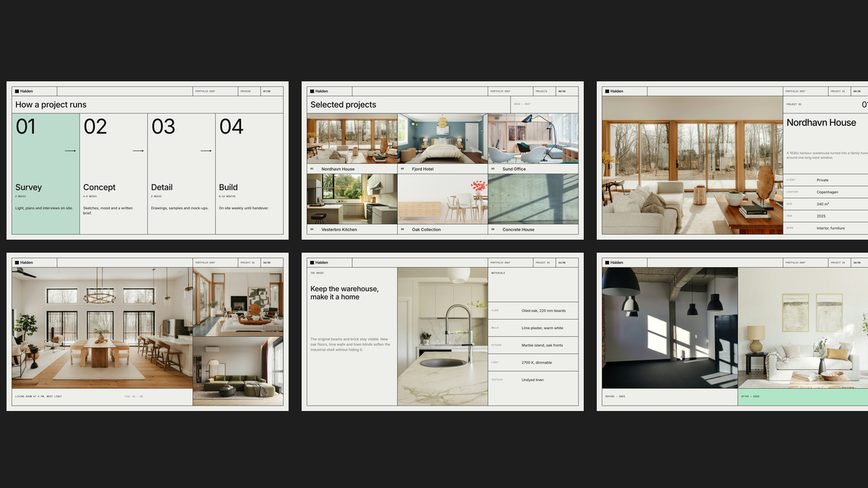This screenshot has width=868, height=488.
Task: Click "Marble island, oak fronts" row
Action: click(x=533, y=346)
